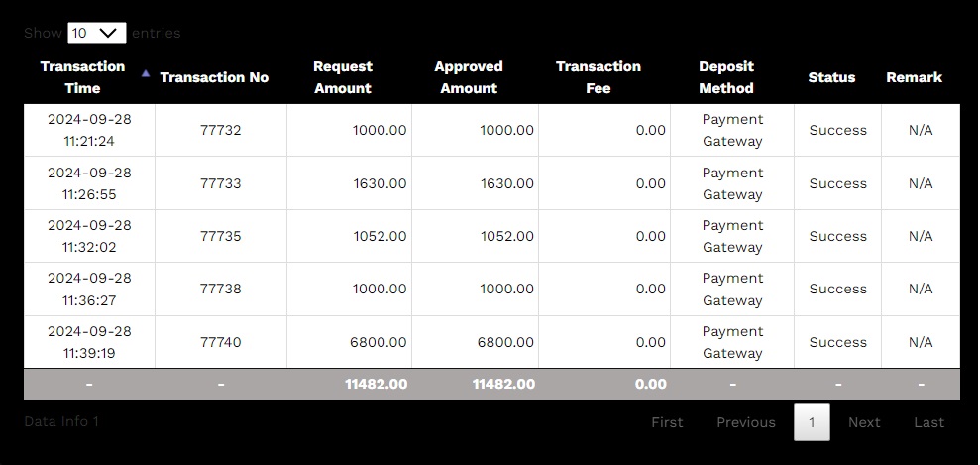This screenshot has width=980, height=465.
Task: Sort by Request Amount column
Action: click(342, 77)
